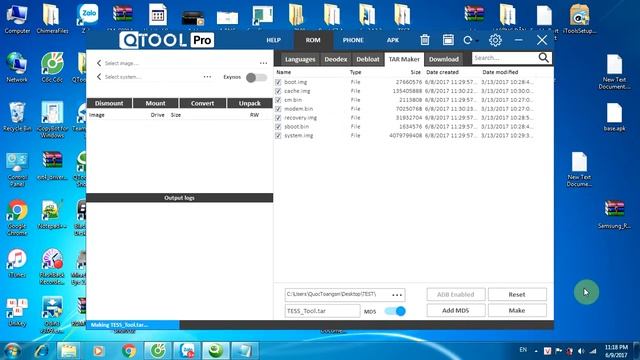Viewport: 640px width, 360px height.
Task: Click the Unpack button
Action: point(250,103)
